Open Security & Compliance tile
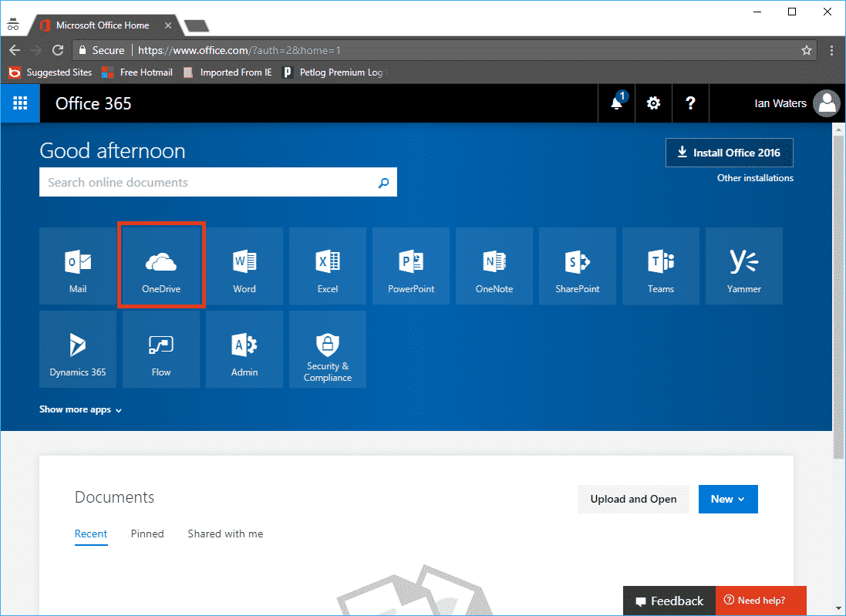 pos(328,349)
